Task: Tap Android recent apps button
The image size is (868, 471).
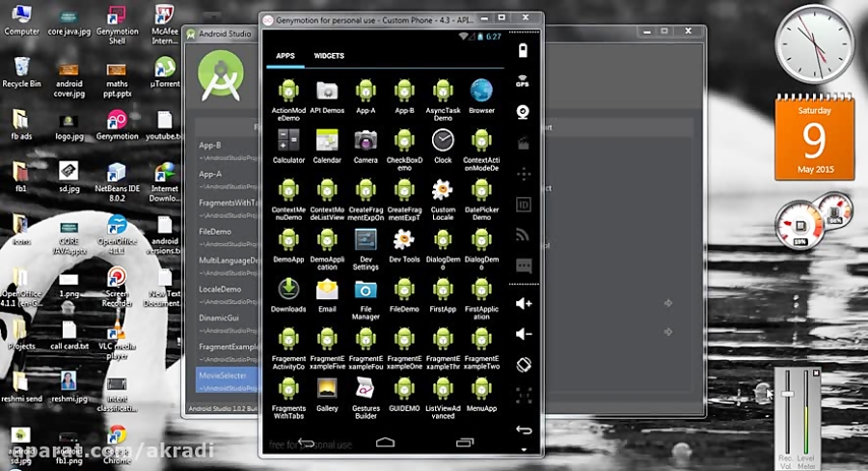Action: pyautogui.click(x=465, y=442)
